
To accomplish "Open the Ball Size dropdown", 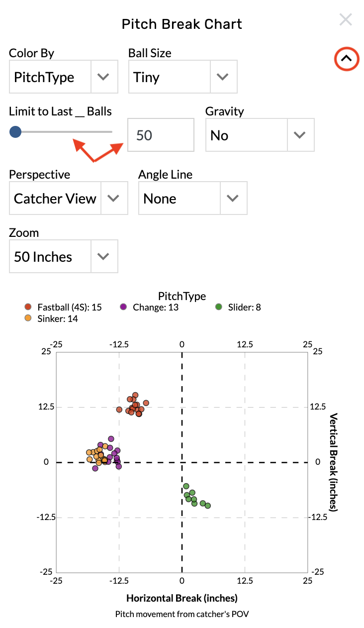I will click(x=182, y=77).
